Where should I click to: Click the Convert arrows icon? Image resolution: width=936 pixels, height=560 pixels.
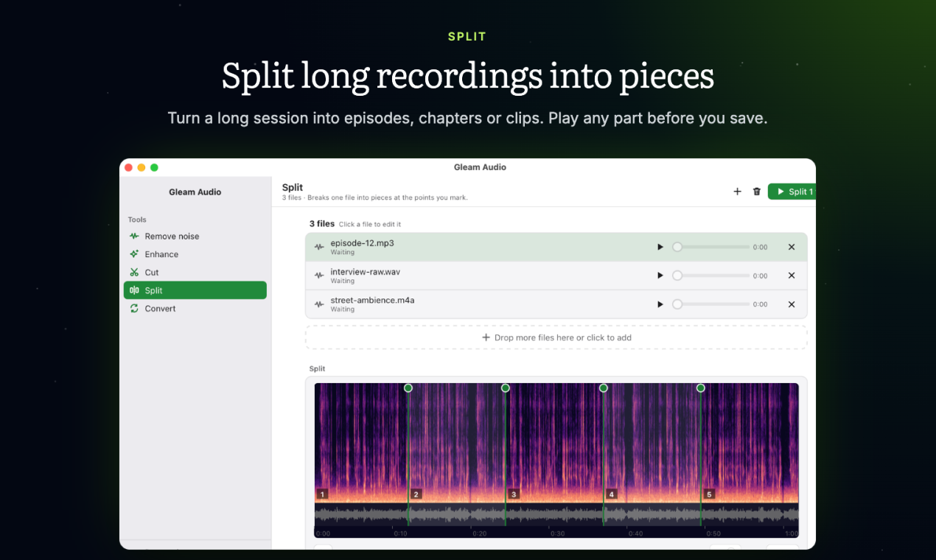[x=134, y=309]
